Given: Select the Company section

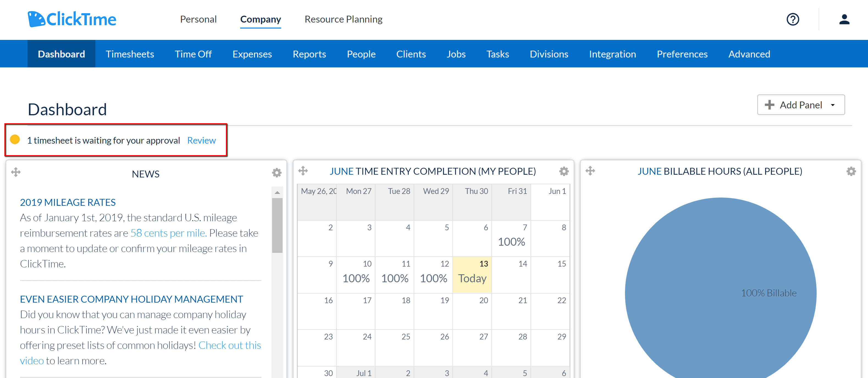Looking at the screenshot, I should click(x=261, y=19).
